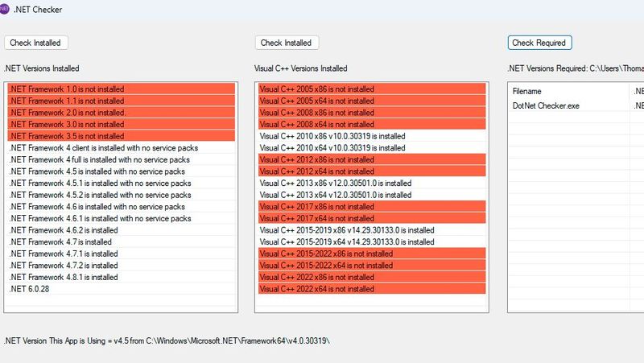The image size is (644, 363).
Task: Select '.NET Framework 1.0 is not installed' row
Action: 122,89
